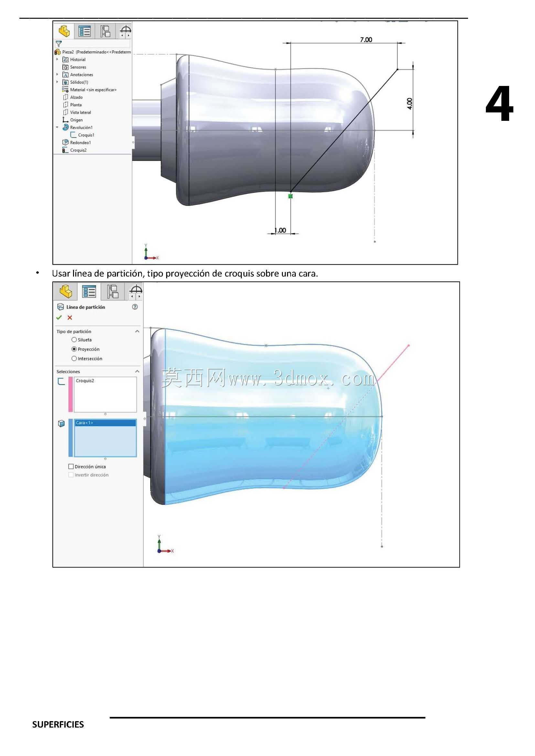Select the Intersección radio option
The height and width of the screenshot is (756, 535).
click(x=74, y=359)
